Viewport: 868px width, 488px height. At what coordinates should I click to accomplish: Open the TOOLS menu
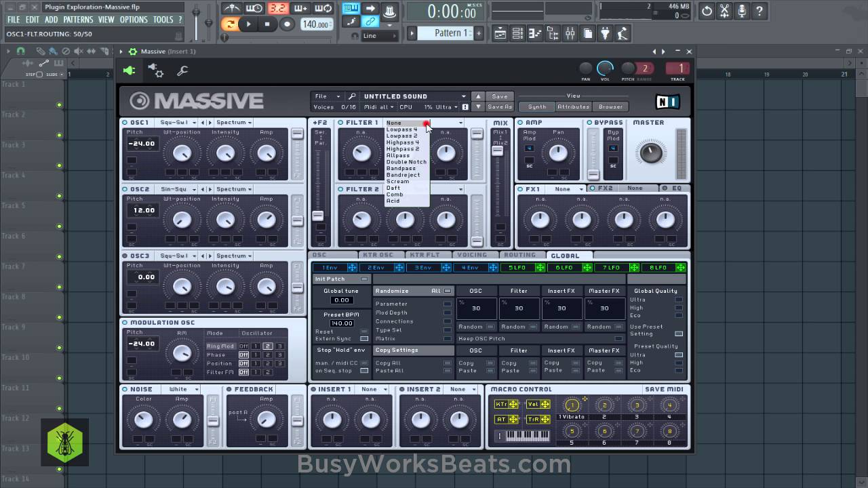pyautogui.click(x=163, y=20)
